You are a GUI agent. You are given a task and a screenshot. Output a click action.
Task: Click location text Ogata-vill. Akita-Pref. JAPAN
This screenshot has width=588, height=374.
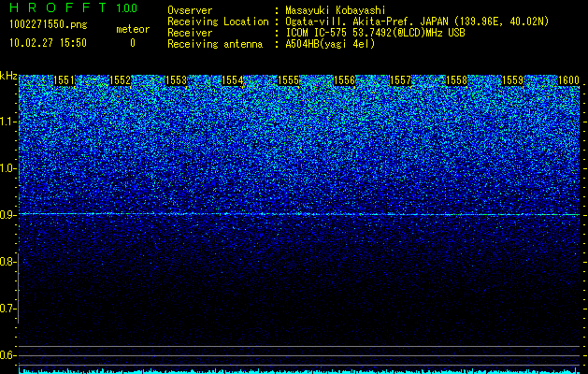[366, 22]
